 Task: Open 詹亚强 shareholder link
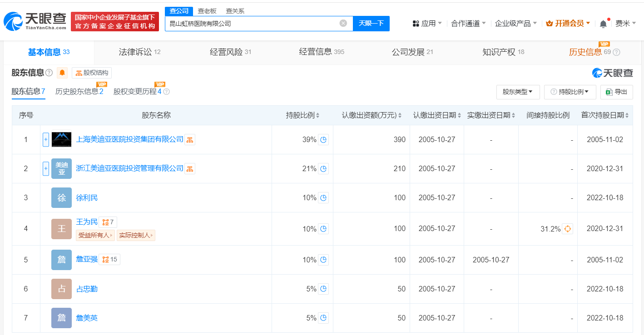click(87, 260)
